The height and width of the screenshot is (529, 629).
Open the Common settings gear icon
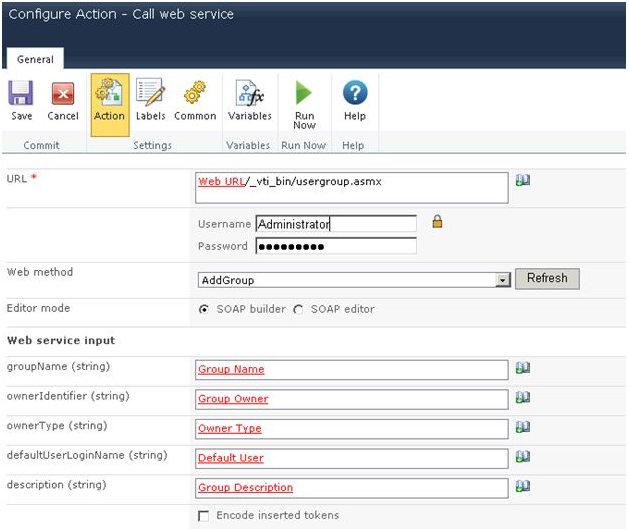195,92
